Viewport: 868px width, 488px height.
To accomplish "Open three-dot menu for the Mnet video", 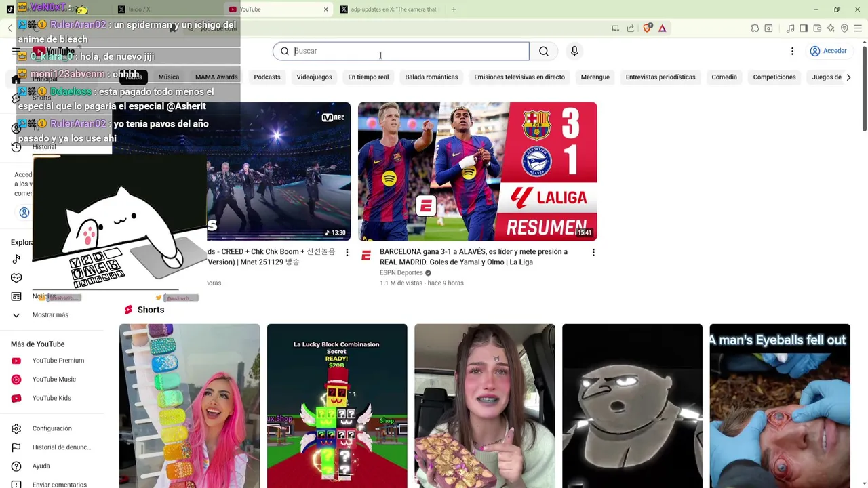I will pos(347,253).
